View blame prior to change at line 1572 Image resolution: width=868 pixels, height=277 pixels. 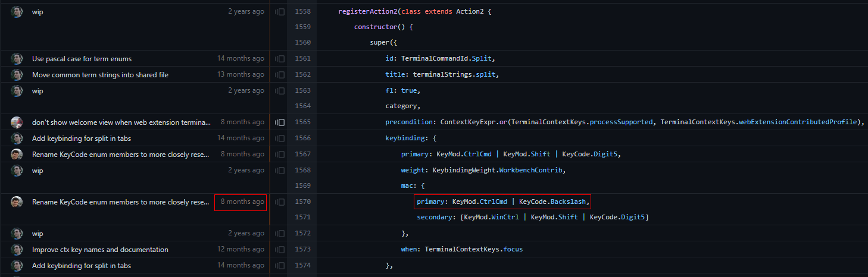(280, 234)
